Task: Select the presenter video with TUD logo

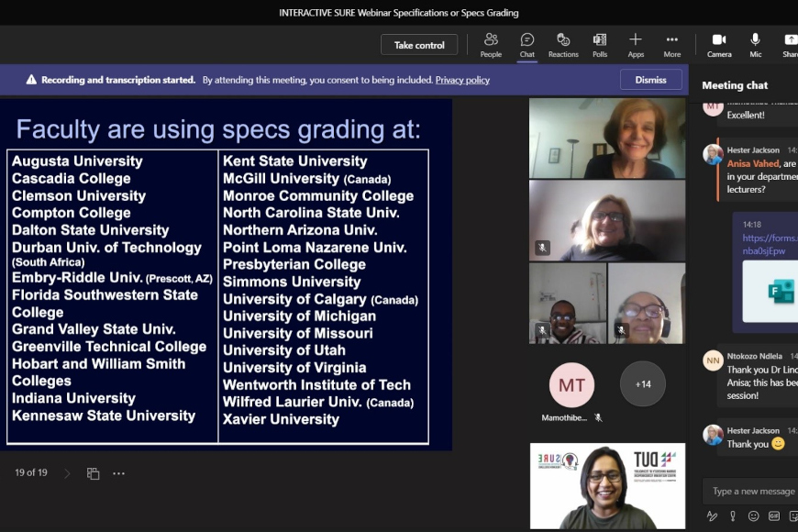Action: [607, 486]
